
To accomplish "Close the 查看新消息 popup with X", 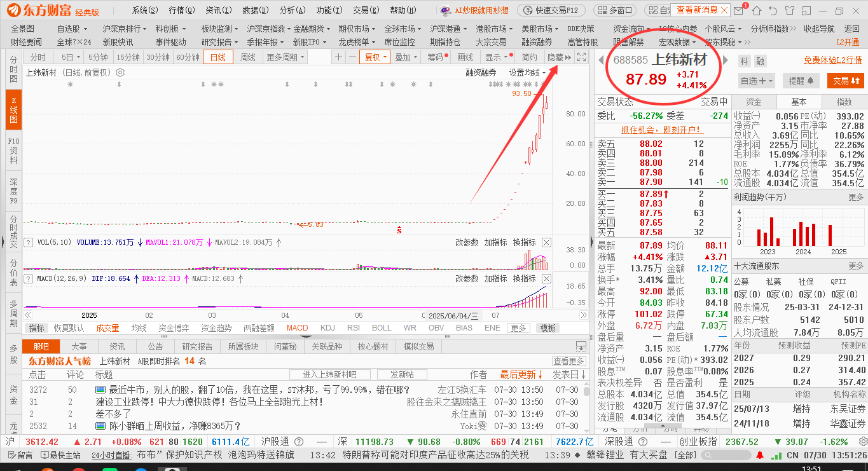I will point(725,10).
